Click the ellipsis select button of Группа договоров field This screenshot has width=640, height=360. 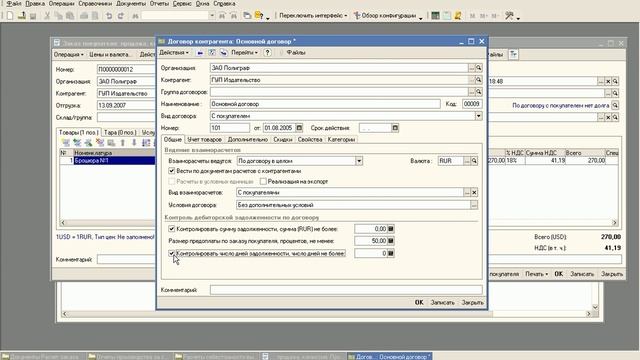pyautogui.click(x=472, y=92)
